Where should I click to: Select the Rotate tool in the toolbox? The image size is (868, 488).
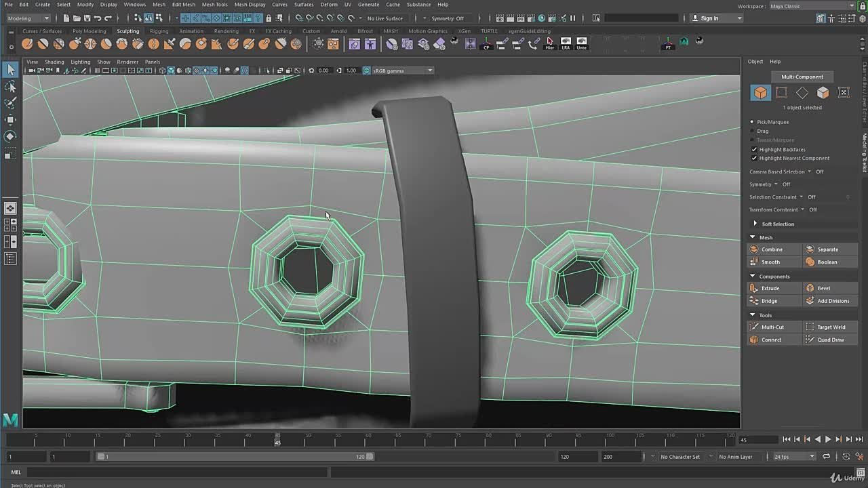pyautogui.click(x=10, y=136)
